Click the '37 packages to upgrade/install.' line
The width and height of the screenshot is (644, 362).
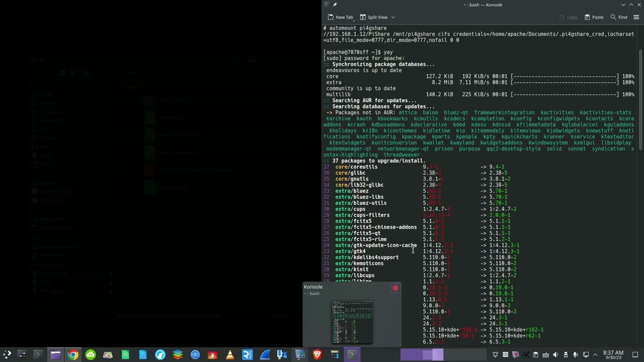point(374,161)
